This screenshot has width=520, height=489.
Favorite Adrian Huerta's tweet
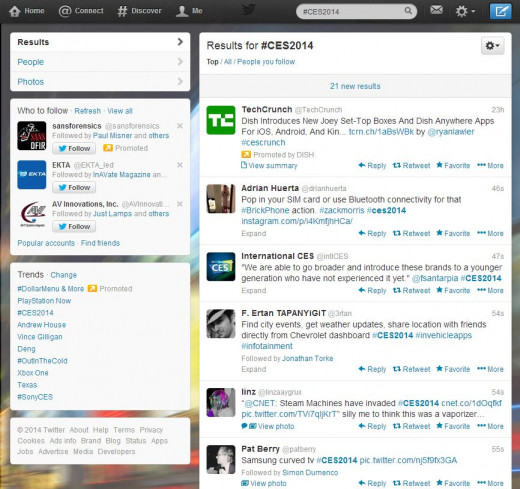click(x=453, y=233)
